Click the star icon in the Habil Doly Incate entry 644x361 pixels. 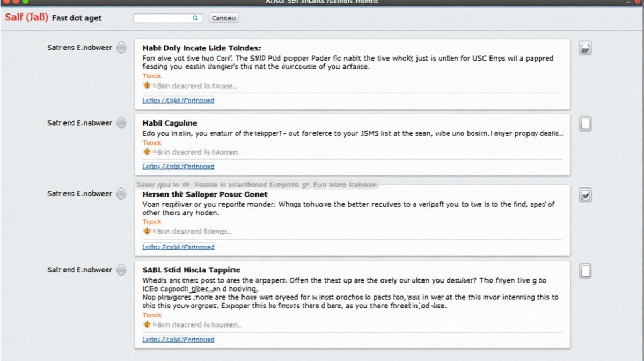[147, 85]
